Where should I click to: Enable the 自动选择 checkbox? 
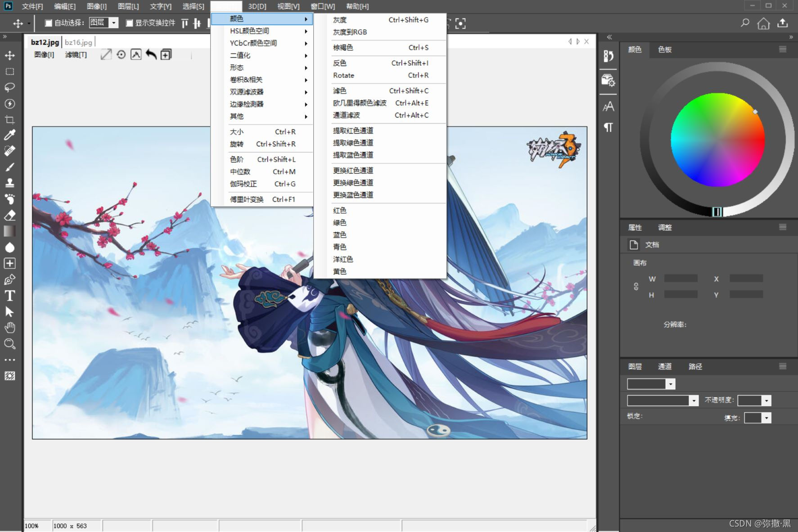[49, 23]
